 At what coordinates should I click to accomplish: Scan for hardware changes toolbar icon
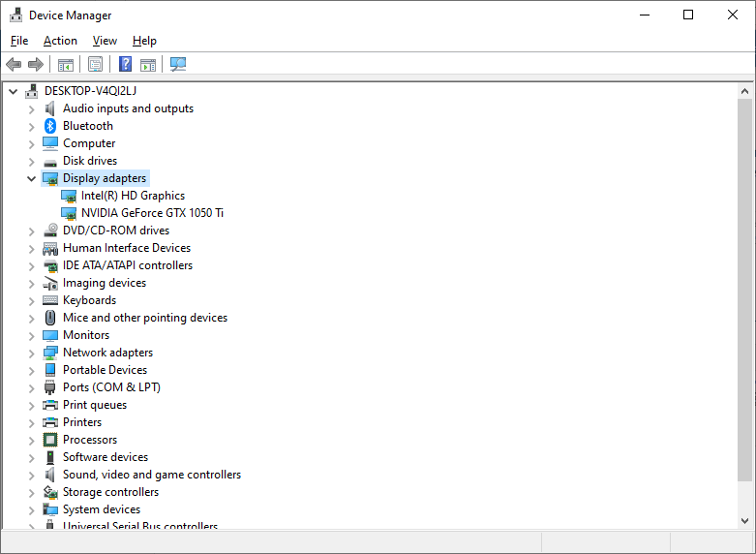click(178, 64)
